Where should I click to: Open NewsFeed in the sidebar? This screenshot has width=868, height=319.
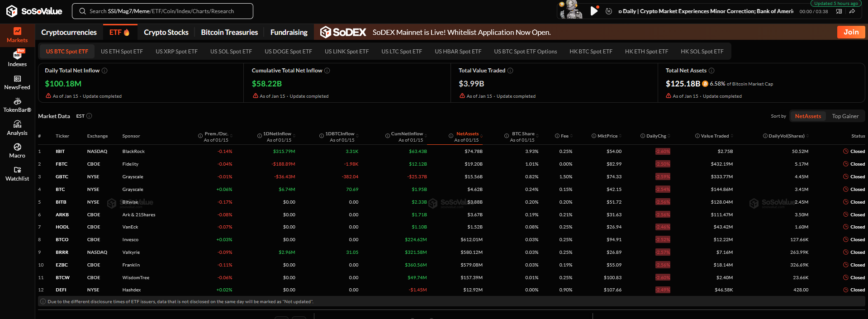pos(17,82)
